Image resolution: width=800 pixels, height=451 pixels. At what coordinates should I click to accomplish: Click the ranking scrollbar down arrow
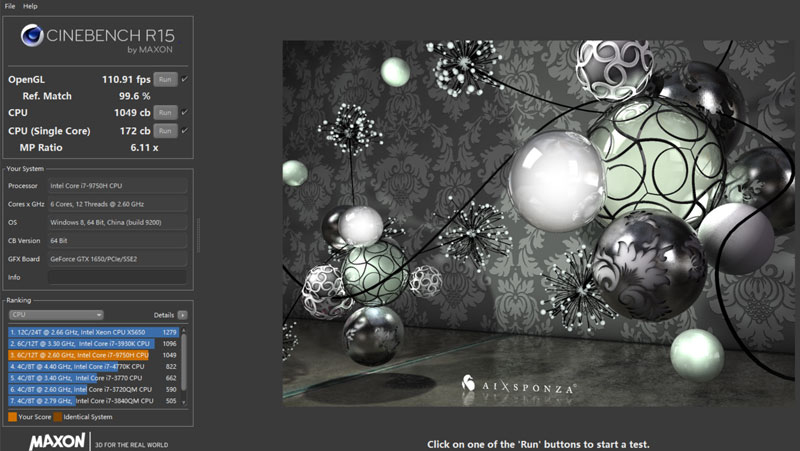pyautogui.click(x=184, y=403)
